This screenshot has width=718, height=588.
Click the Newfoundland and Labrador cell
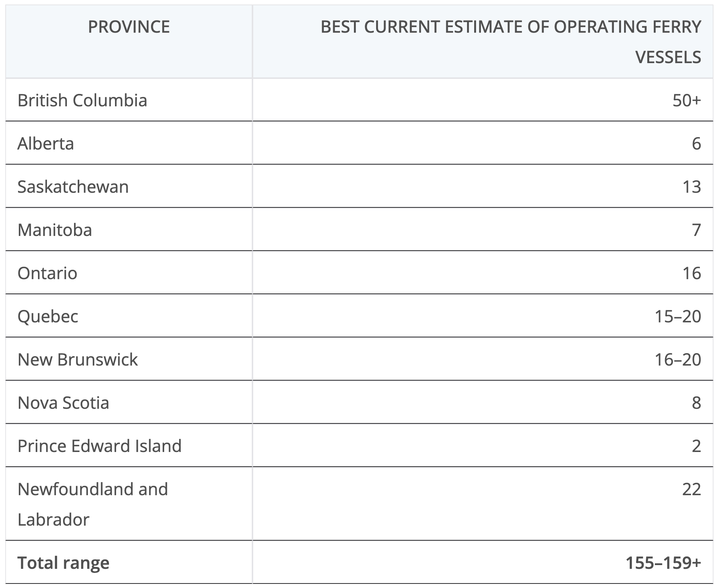pos(93,504)
